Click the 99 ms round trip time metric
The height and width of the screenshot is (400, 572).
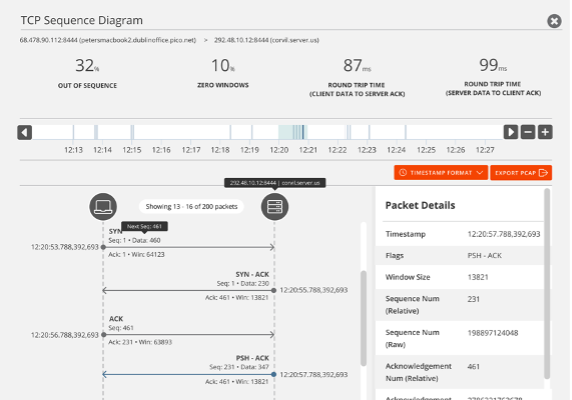(493, 77)
